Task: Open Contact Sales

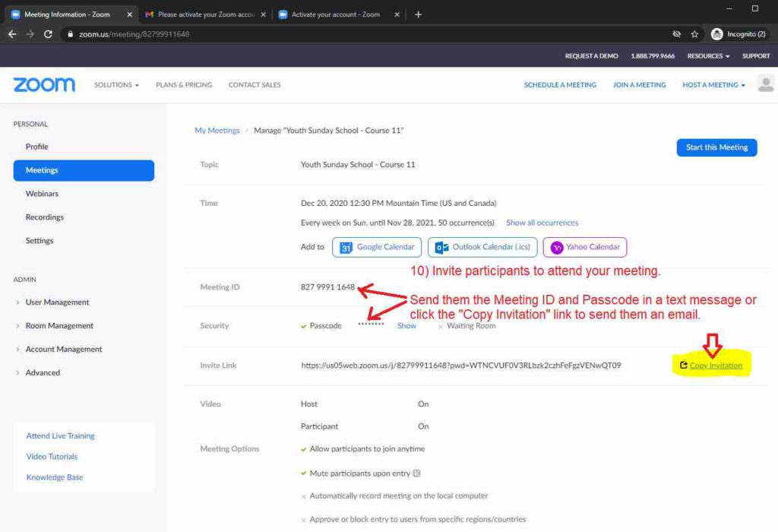Action: click(255, 85)
